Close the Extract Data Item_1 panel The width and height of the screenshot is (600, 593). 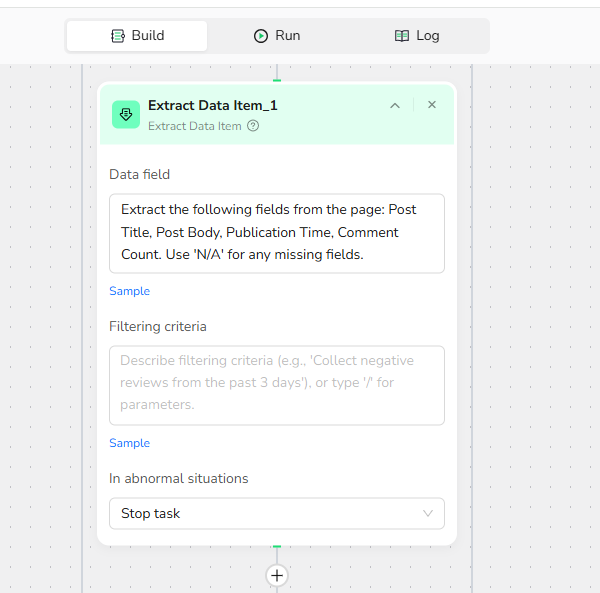click(x=432, y=105)
